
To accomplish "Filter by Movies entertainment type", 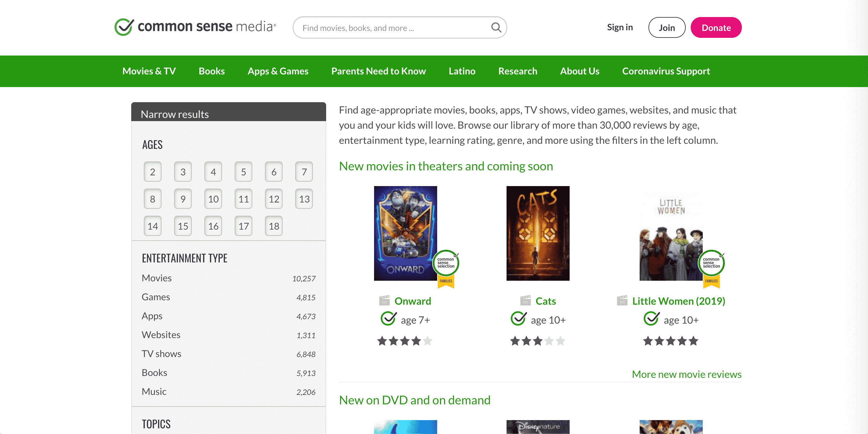I will point(228,278).
